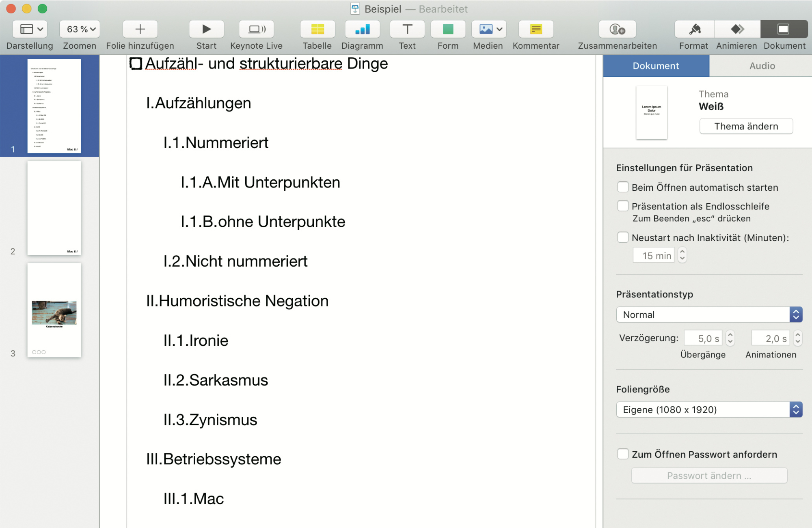The height and width of the screenshot is (528, 812).
Task: Click the Thema ändern button
Action: [746, 126]
